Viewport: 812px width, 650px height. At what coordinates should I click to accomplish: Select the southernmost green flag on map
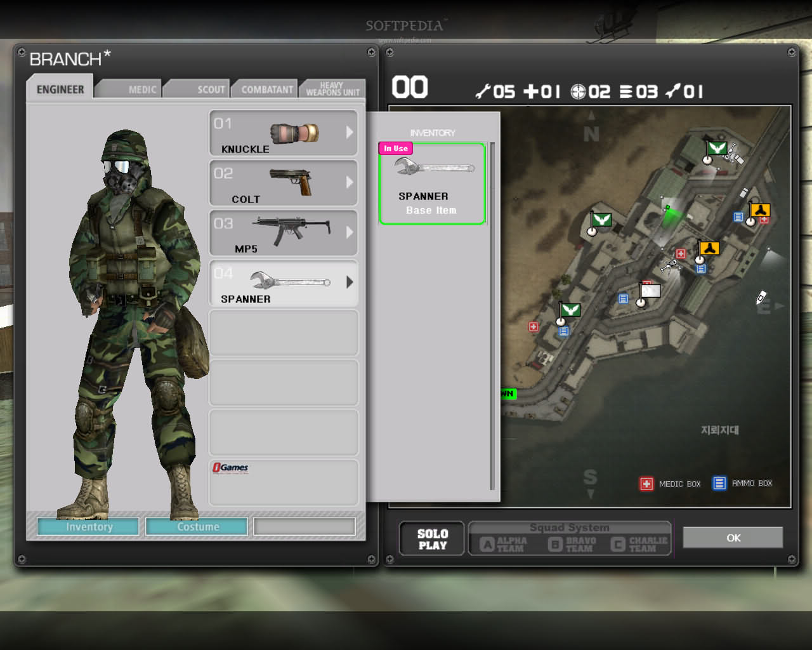pos(570,310)
